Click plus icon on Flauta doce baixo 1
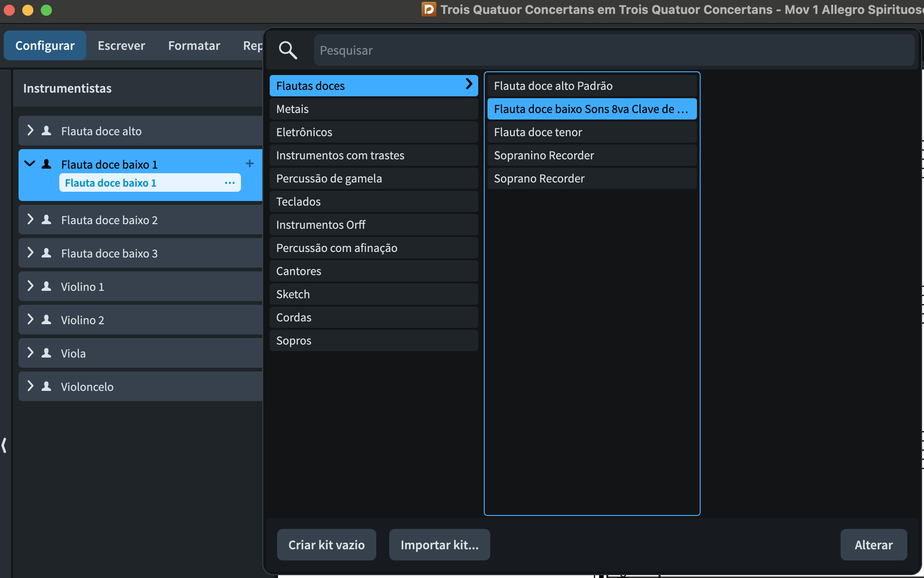This screenshot has height=578, width=924. 249,163
